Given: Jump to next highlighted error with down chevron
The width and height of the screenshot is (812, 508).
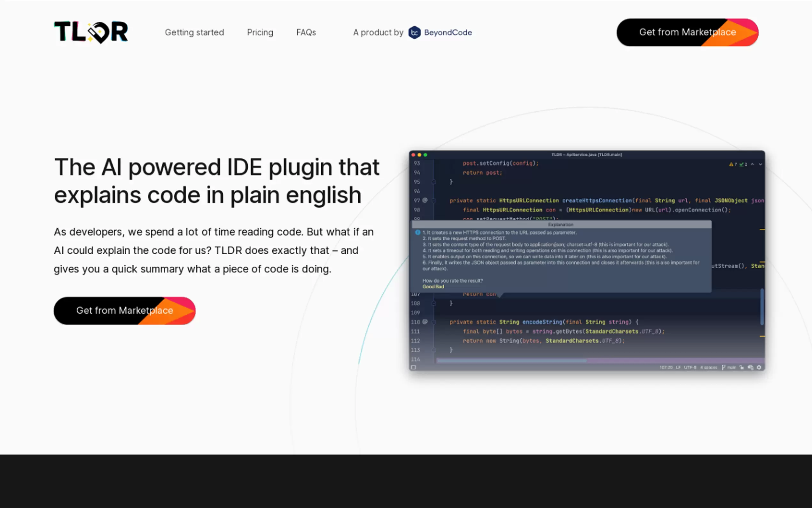Looking at the screenshot, I should pos(760,164).
